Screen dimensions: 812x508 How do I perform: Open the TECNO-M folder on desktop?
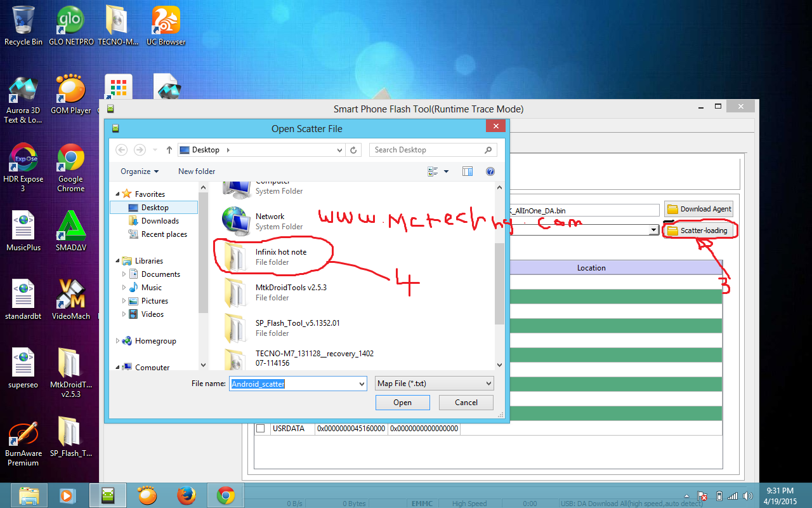118,25
